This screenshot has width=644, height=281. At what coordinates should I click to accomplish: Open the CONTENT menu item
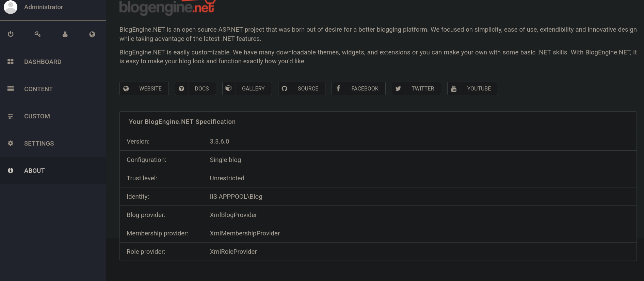(53, 89)
